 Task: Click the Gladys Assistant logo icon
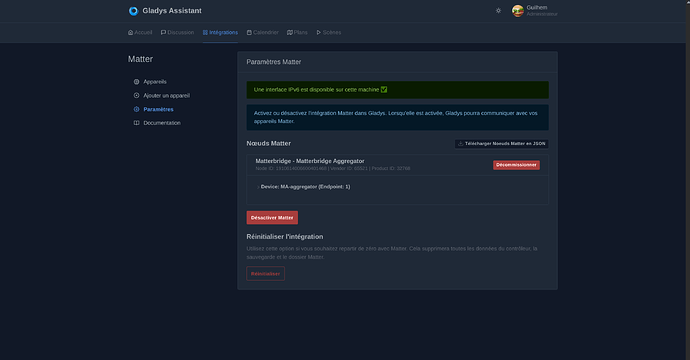(133, 11)
